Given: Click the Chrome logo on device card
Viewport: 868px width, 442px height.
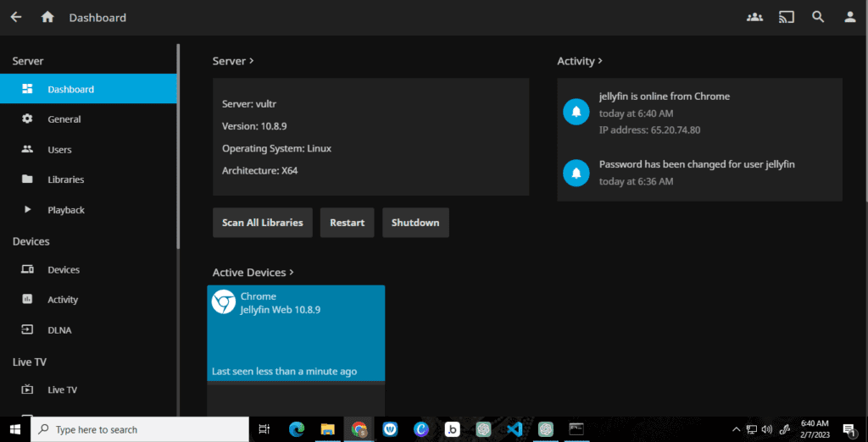Looking at the screenshot, I should click(224, 302).
